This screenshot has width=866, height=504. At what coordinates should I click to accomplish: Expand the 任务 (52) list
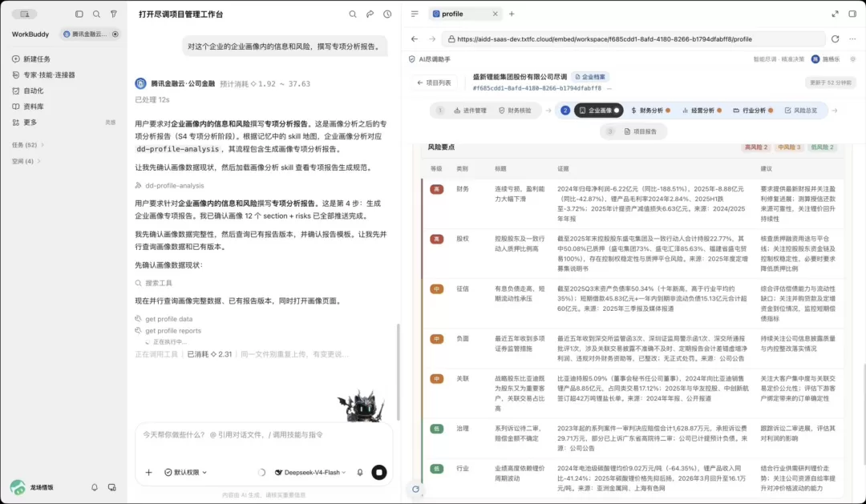27,145
